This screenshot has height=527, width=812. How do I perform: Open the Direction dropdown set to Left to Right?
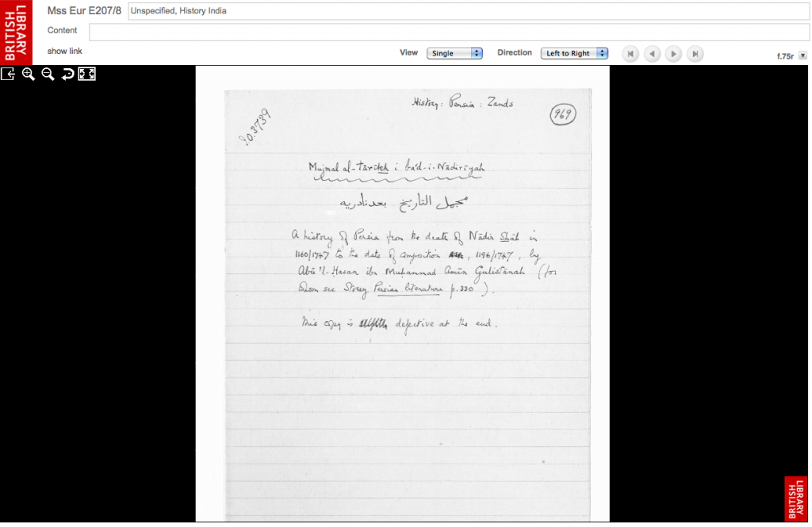575,53
